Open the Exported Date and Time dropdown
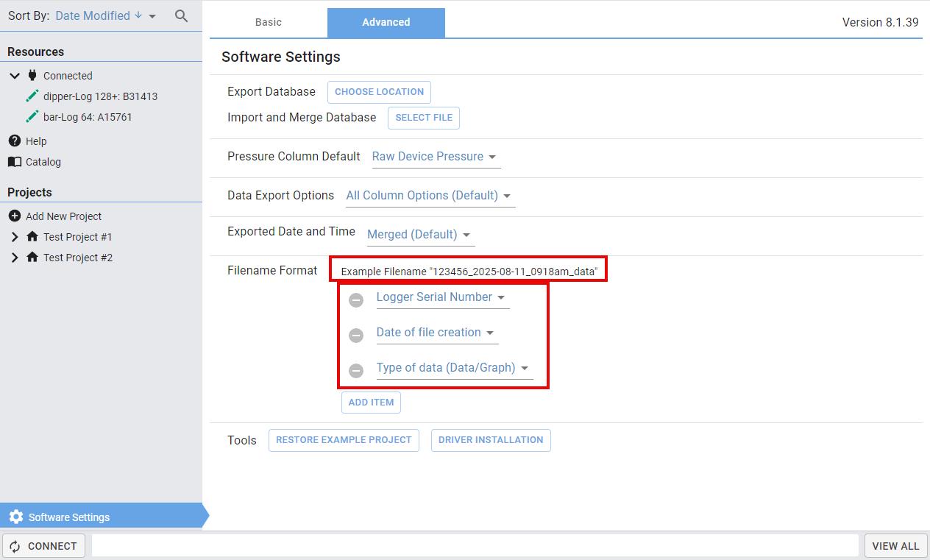This screenshot has width=930, height=560. coord(420,235)
